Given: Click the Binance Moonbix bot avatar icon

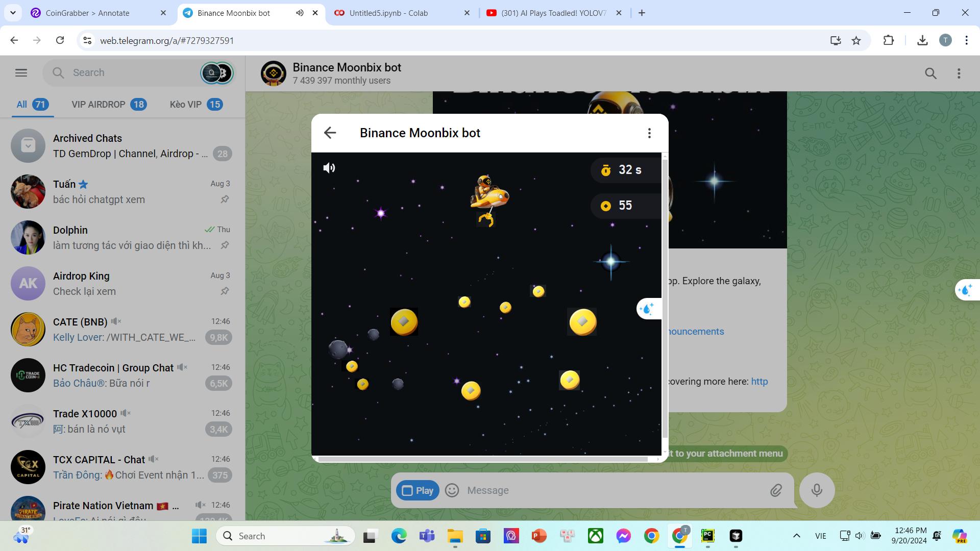Looking at the screenshot, I should pos(274,72).
